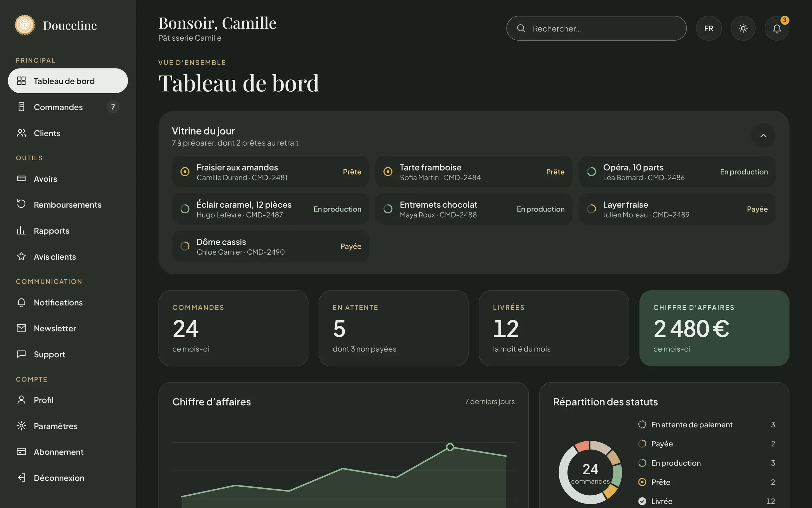Screen dimensions: 812x508
Task: Open the Opéra, 10 parts order card
Action: [677, 172]
